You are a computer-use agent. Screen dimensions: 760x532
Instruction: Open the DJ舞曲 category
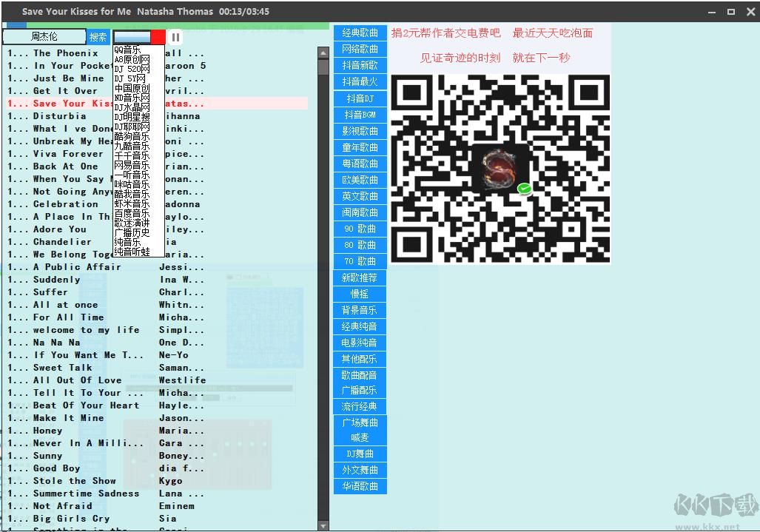coord(360,454)
